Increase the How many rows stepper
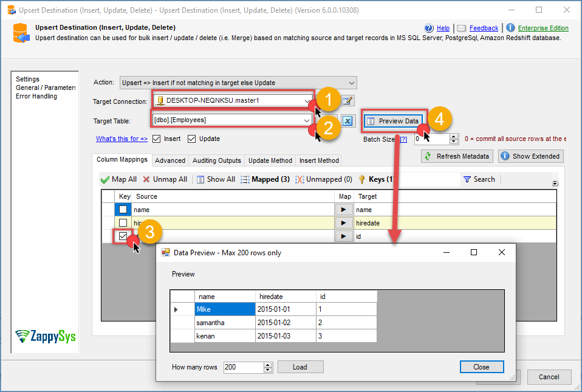 (x=268, y=365)
